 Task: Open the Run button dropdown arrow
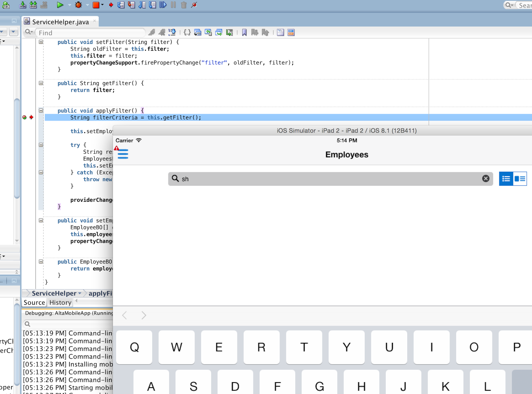click(69, 5)
